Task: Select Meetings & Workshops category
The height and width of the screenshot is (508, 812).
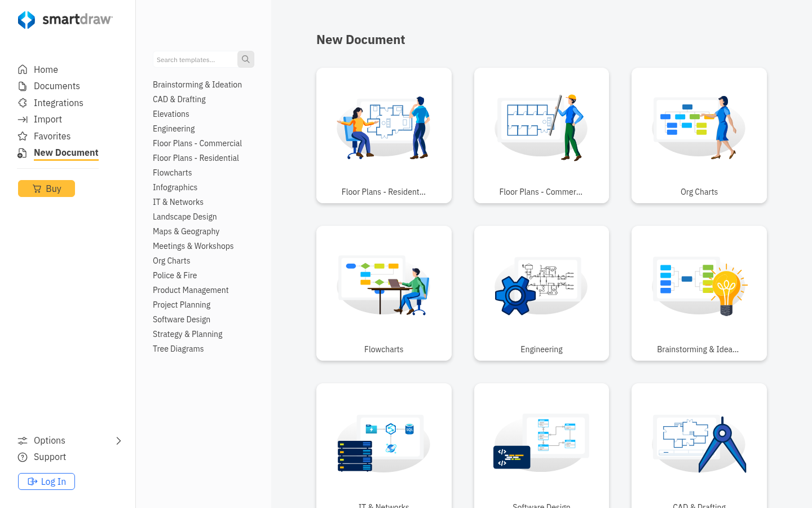Action: point(193,246)
